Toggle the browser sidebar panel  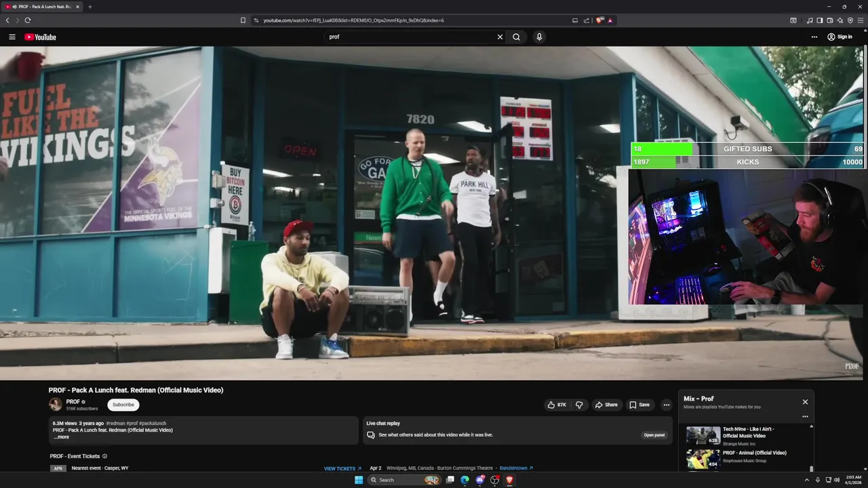pyautogui.click(x=820, y=20)
